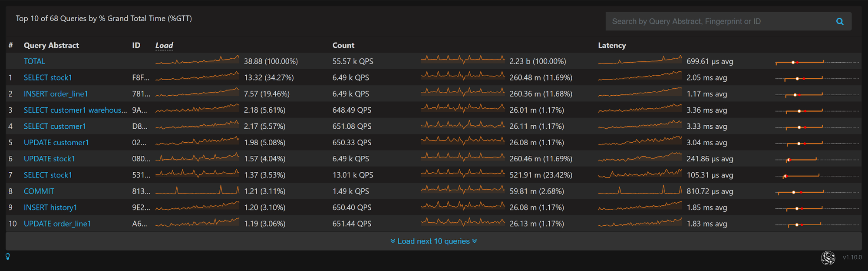This screenshot has height=271, width=868.
Task: Click the right double-chevron after Load next
Action: 475,241
